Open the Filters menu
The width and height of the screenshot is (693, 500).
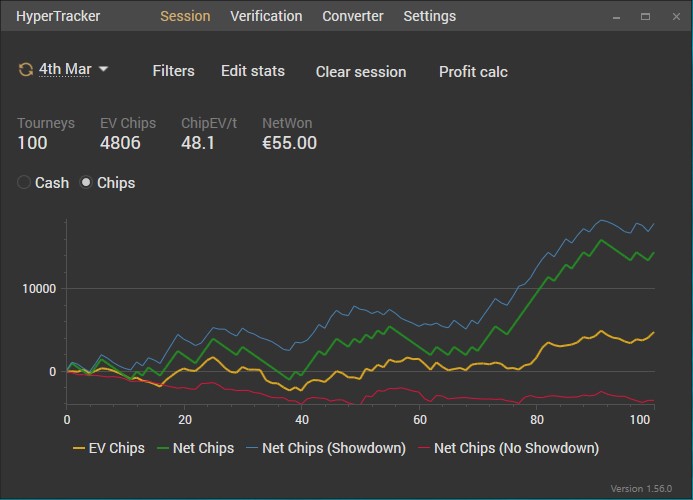pyautogui.click(x=173, y=71)
